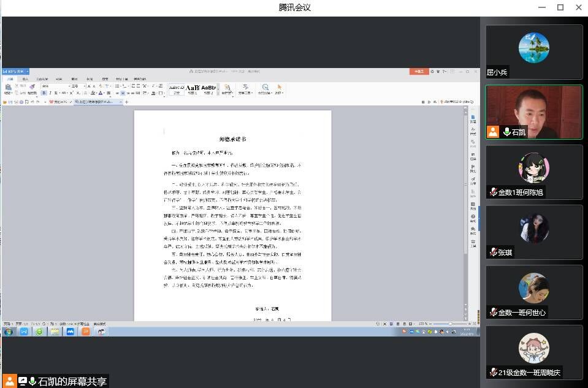Open the Insert ribbon tab
The width and height of the screenshot is (588, 388).
tap(25, 79)
